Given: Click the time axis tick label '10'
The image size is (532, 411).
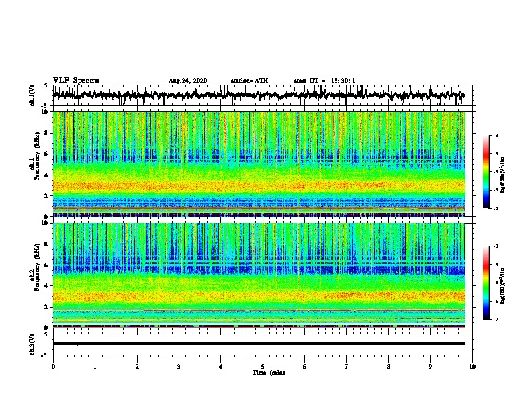Looking at the screenshot, I should [x=472, y=367].
